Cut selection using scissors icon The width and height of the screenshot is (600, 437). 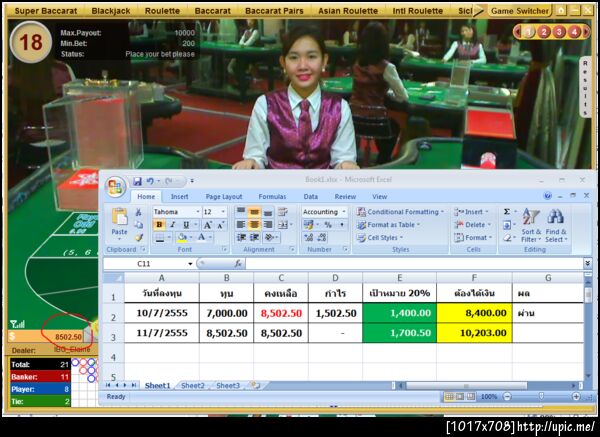click(139, 212)
